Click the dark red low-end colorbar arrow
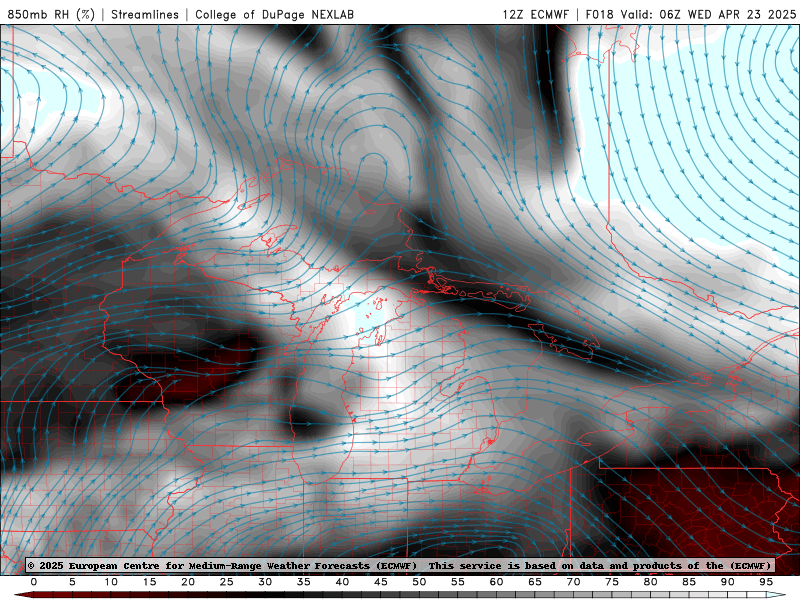 pos(23,595)
